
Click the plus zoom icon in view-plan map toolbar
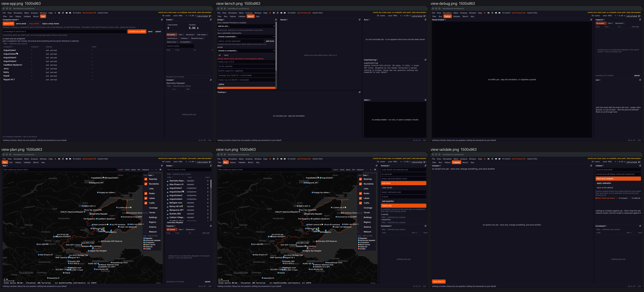(x=156, y=170)
